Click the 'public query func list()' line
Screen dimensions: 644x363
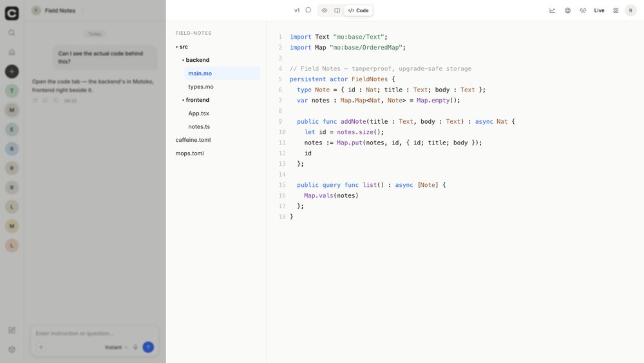[372, 185]
